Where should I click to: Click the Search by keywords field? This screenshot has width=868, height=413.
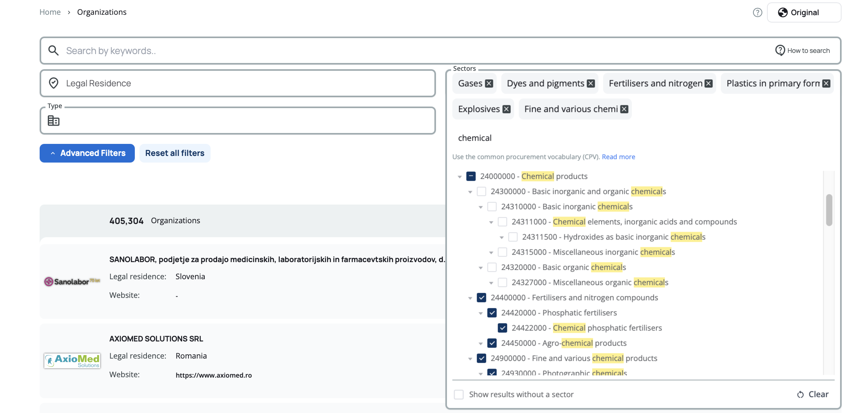click(x=389, y=51)
